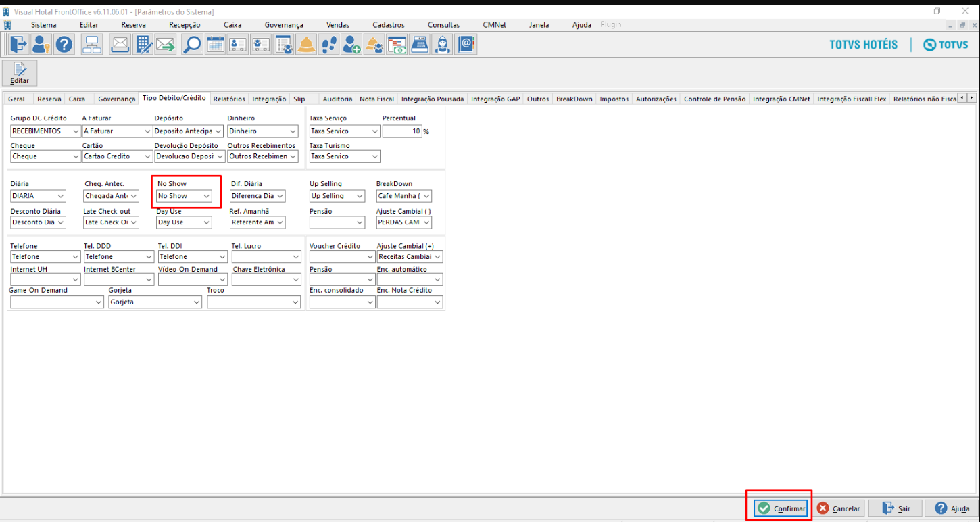Click the Ajuda button at bottom right
The height and width of the screenshot is (522, 980).
tap(952, 508)
